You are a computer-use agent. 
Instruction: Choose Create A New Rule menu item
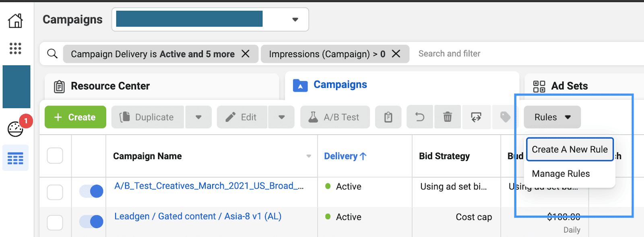point(570,150)
